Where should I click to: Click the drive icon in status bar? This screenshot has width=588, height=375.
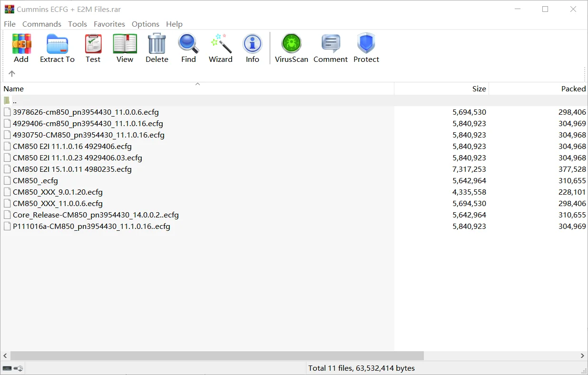[x=7, y=368]
